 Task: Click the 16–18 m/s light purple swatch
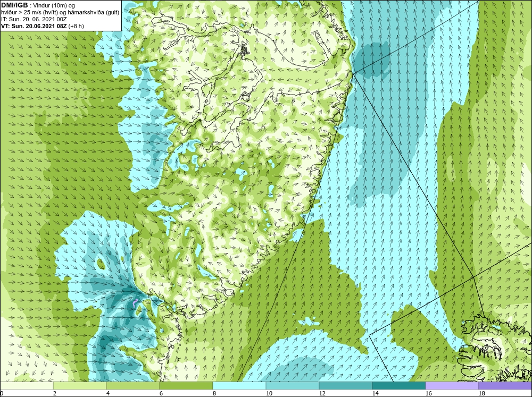452,386
